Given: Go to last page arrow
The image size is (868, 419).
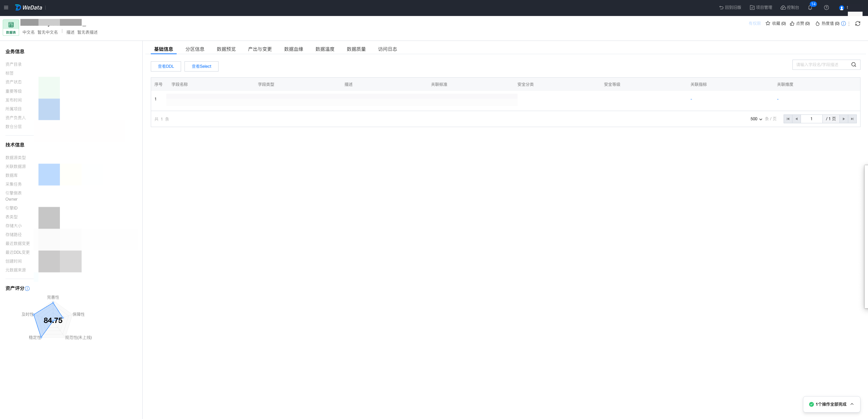Looking at the screenshot, I should tap(852, 119).
